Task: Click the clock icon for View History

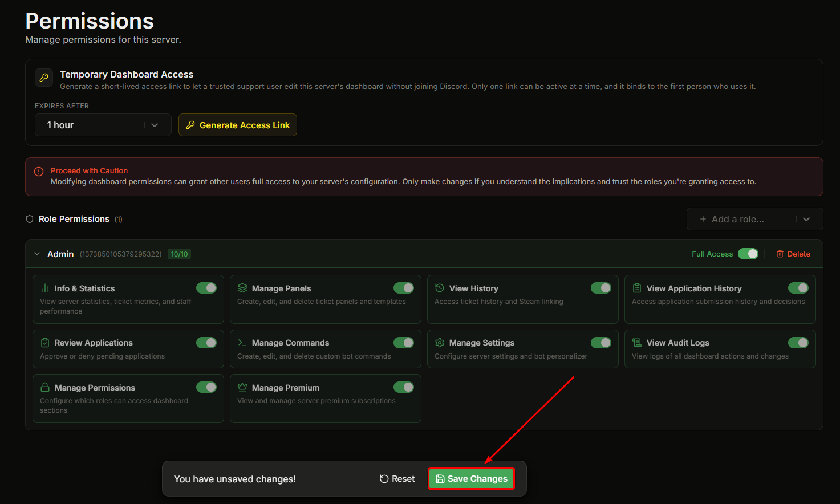Action: (x=440, y=288)
